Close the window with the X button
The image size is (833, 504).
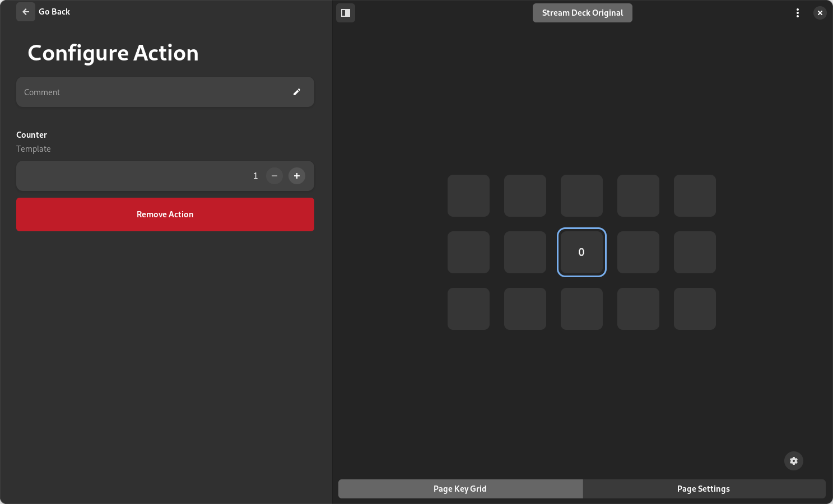pyautogui.click(x=820, y=13)
